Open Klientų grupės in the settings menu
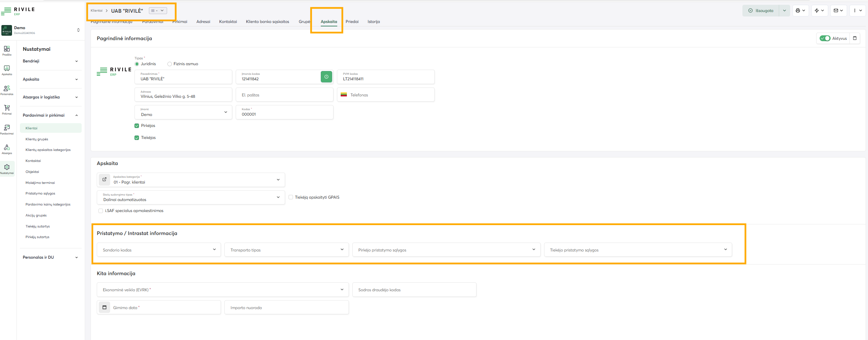Image resolution: width=868 pixels, height=340 pixels. click(37, 139)
